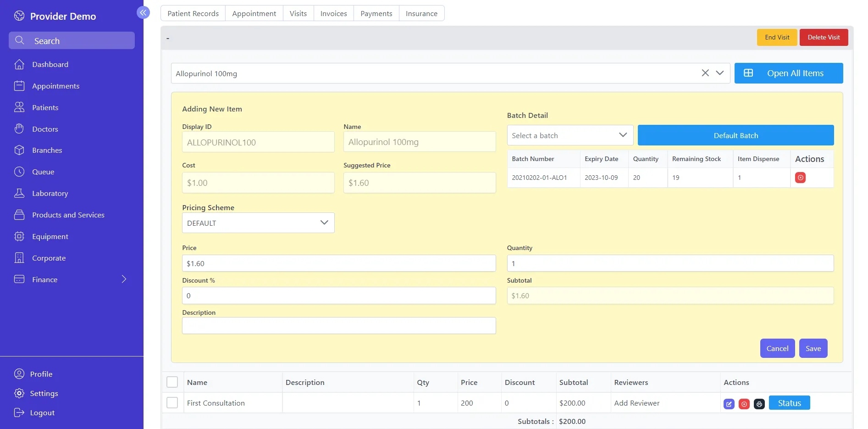Open the Products and Services icon

(19, 215)
